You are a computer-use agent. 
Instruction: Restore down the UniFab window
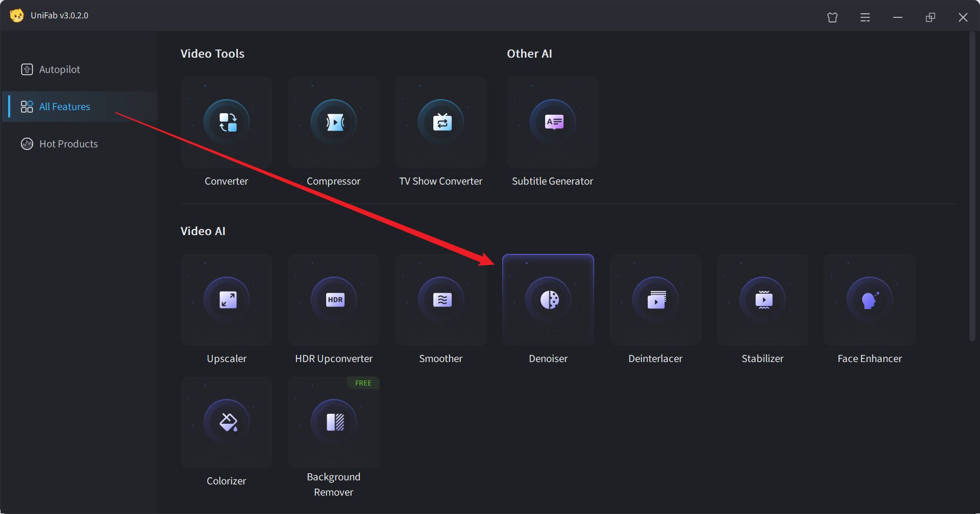pos(930,17)
